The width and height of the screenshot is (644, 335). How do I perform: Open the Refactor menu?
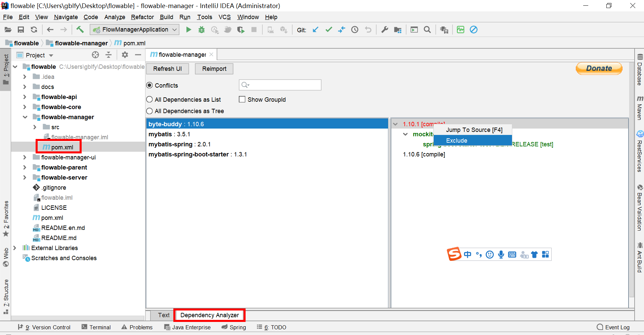click(142, 17)
